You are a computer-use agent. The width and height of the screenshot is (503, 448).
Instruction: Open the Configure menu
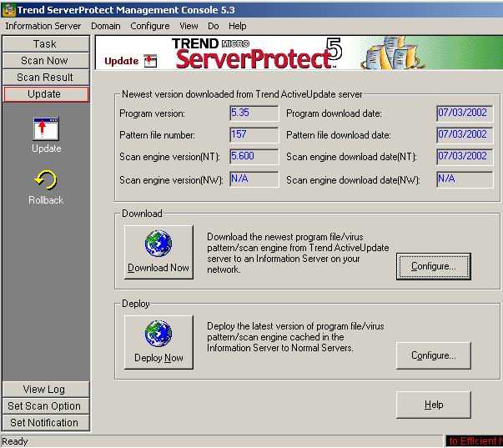[150, 26]
